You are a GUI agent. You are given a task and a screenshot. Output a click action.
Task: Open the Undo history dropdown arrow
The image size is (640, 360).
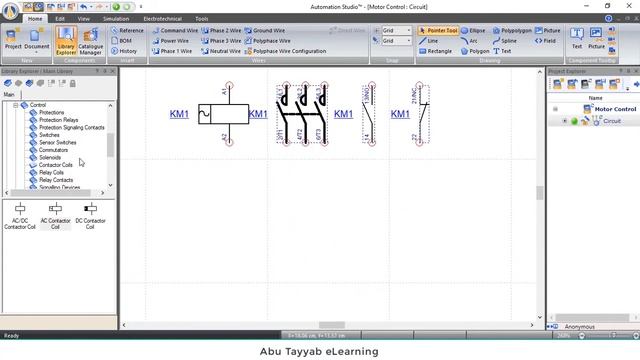coord(90,7)
